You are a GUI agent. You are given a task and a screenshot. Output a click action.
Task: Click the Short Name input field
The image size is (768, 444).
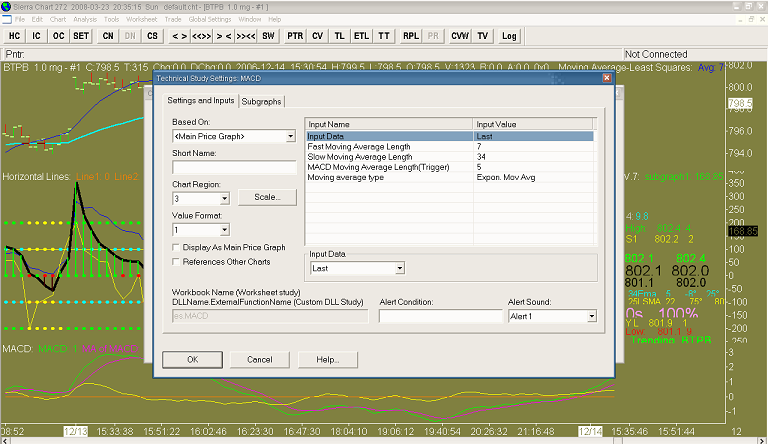[233, 167]
